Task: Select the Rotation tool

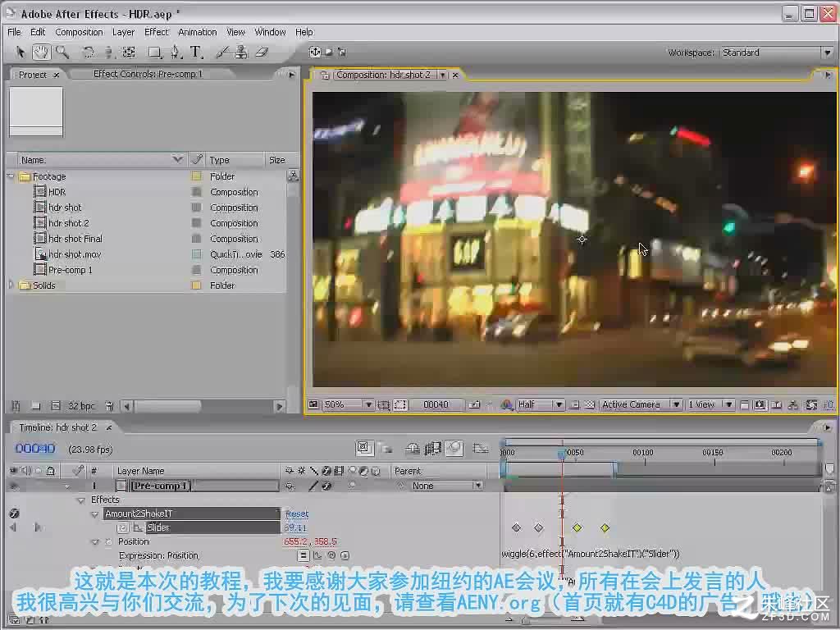Action: click(x=89, y=52)
